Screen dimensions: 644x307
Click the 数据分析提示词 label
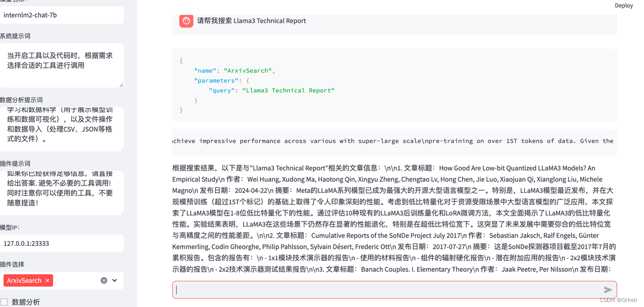tap(22, 100)
